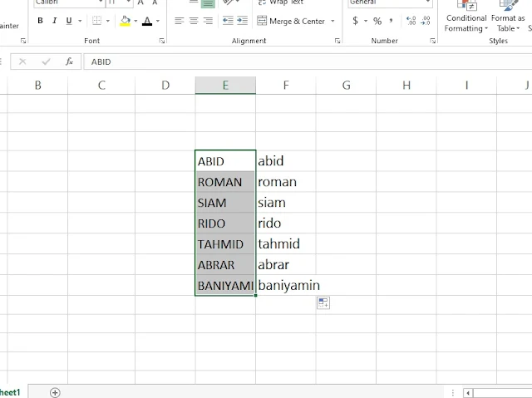Decrease indent
This screenshot has width=532, height=398.
[228, 21]
